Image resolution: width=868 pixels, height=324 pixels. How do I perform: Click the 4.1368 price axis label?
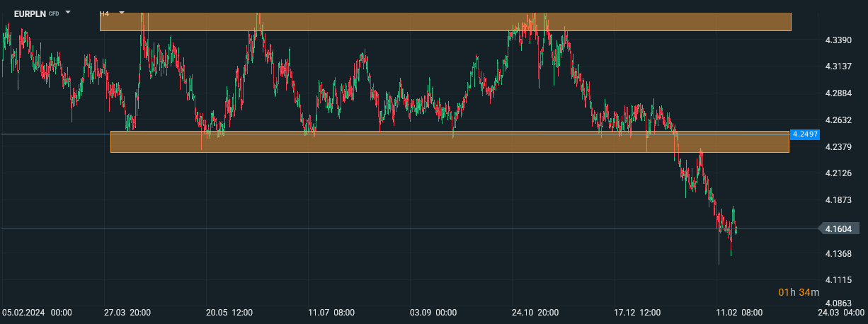click(838, 253)
